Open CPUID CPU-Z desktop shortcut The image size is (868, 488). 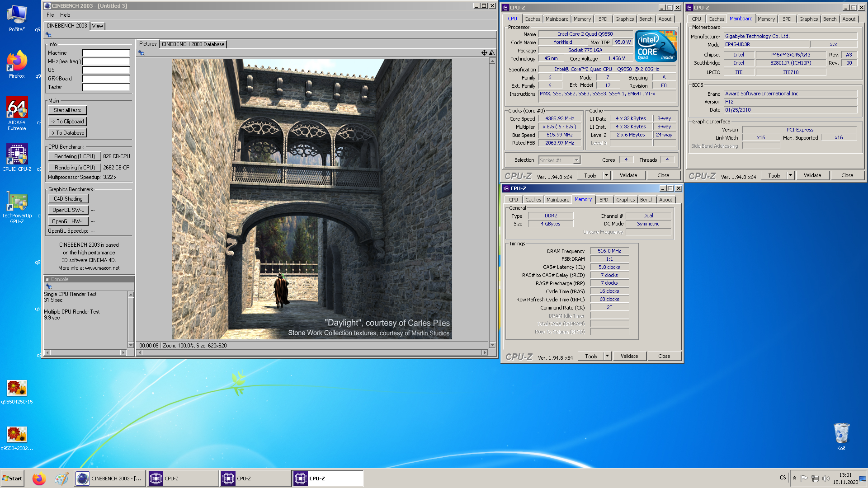(17, 157)
